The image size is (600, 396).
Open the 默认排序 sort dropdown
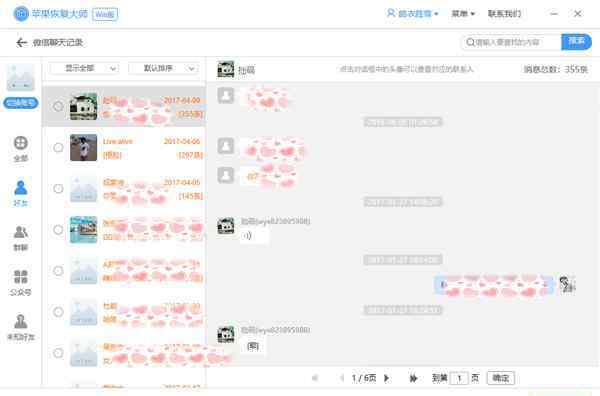(164, 68)
